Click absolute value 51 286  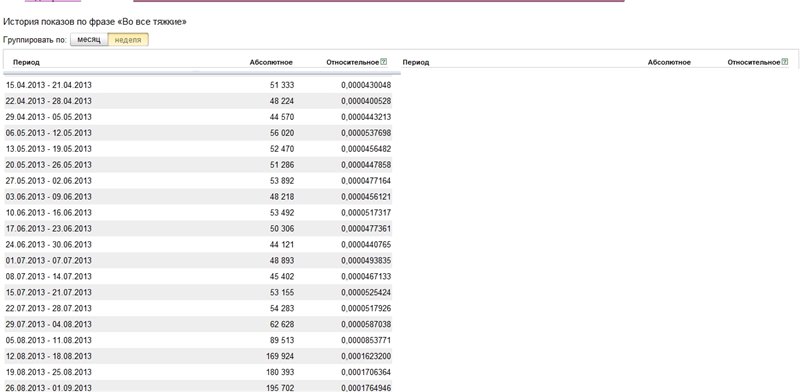pos(282,165)
